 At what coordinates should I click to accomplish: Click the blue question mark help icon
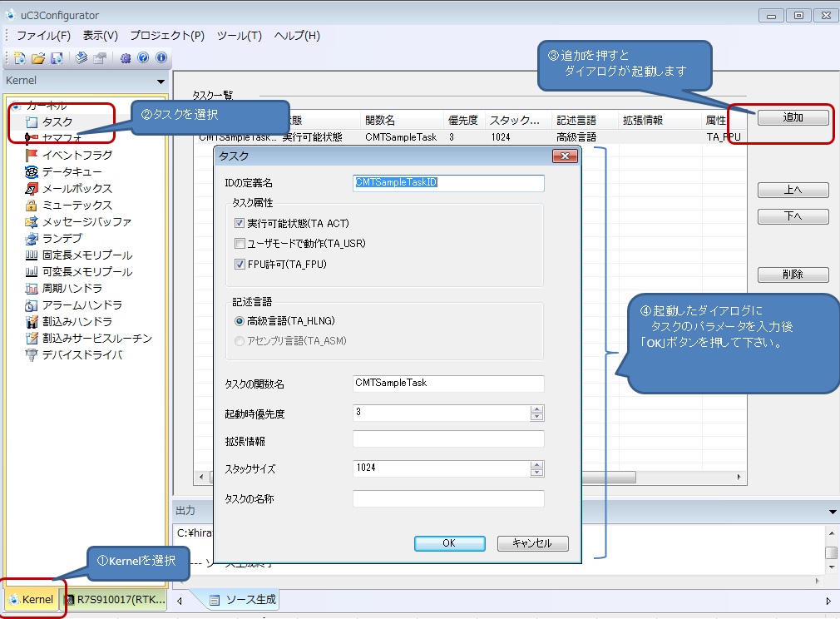[143, 58]
